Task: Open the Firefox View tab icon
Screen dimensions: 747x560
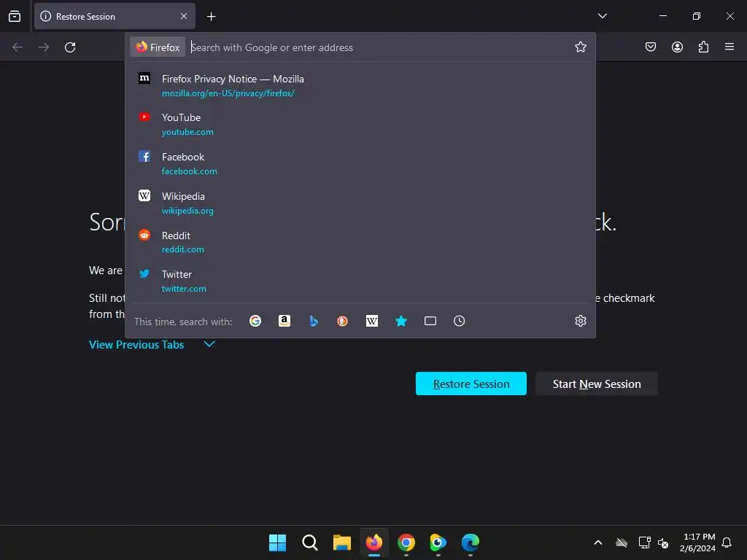Action: click(x=15, y=16)
